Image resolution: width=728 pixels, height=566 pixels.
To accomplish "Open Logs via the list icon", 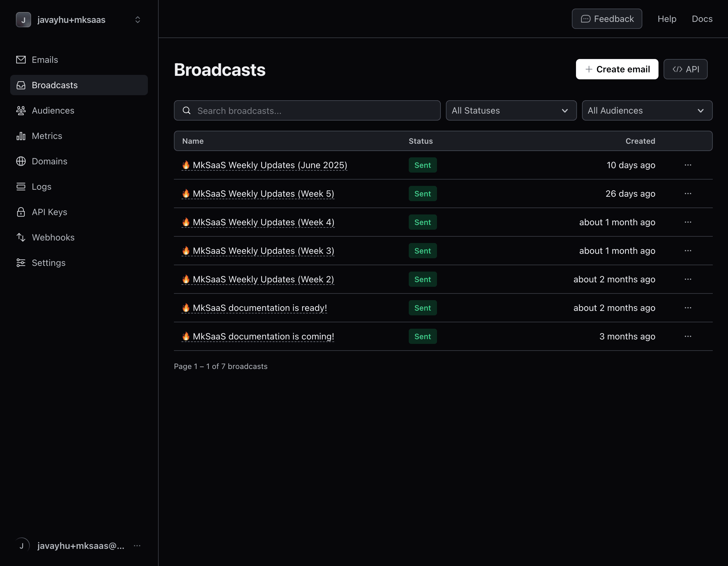I will click(x=21, y=187).
